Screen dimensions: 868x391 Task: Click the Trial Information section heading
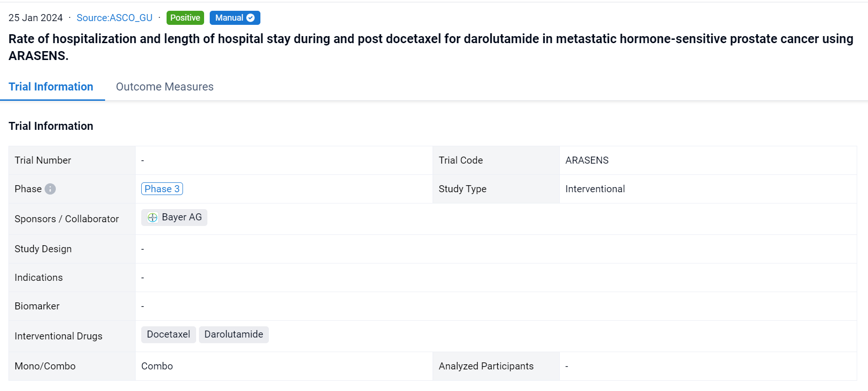(x=51, y=126)
